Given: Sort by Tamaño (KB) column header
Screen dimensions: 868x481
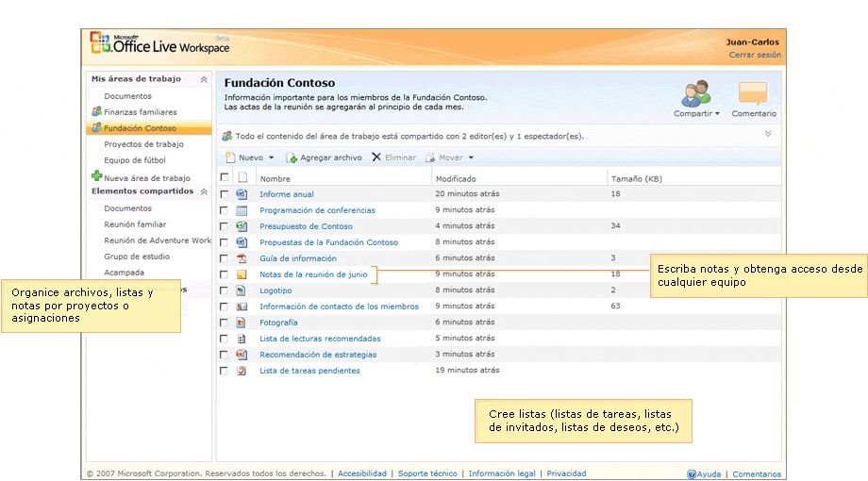Looking at the screenshot, I should 637,179.
